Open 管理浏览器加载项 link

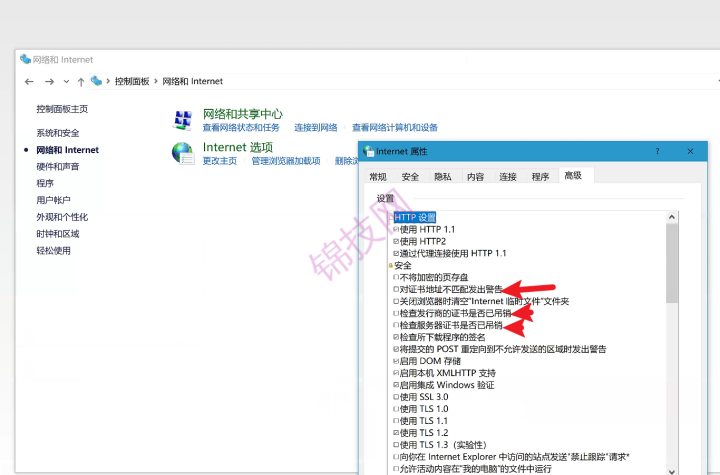coord(286,161)
